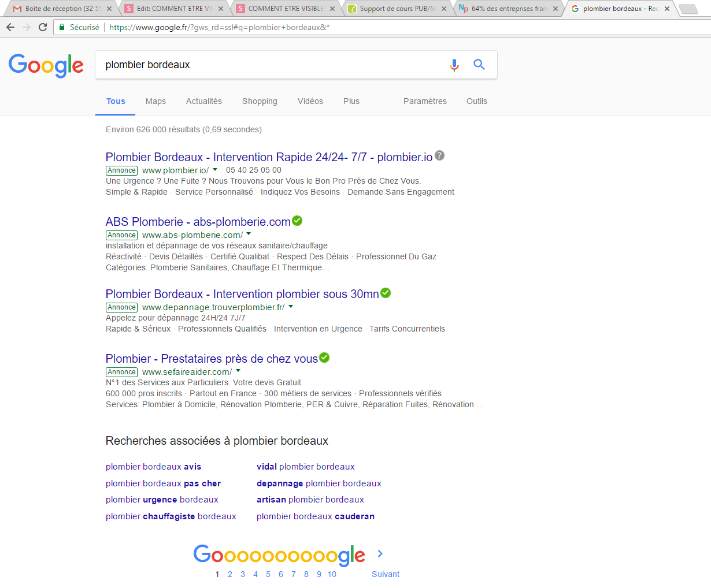Click the Suivant next page link
Screen dimensions: 711x588
point(386,574)
